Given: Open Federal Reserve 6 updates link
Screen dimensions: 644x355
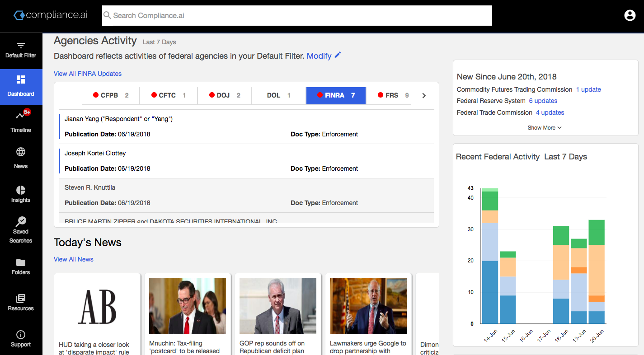Looking at the screenshot, I should (543, 101).
